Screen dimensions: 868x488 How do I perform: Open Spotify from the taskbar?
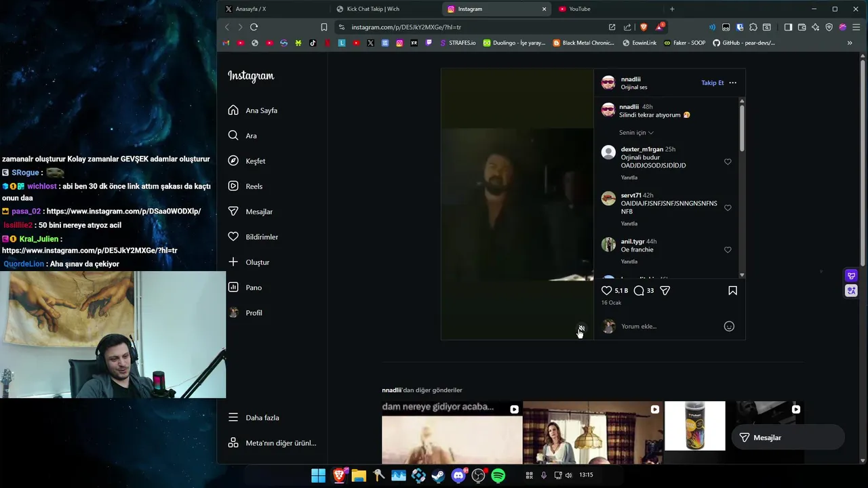pyautogui.click(x=498, y=476)
